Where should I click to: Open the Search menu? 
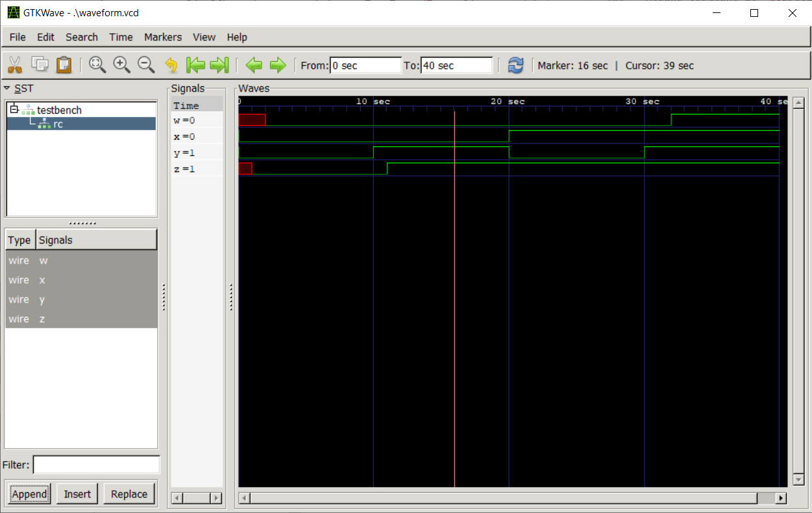pyautogui.click(x=82, y=37)
